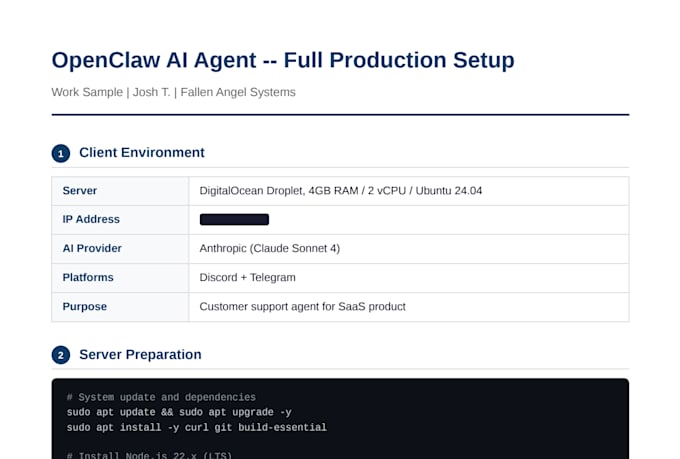Click the document title 'OpenClaw AI Agent -- Full Production Setup'

pos(283,60)
